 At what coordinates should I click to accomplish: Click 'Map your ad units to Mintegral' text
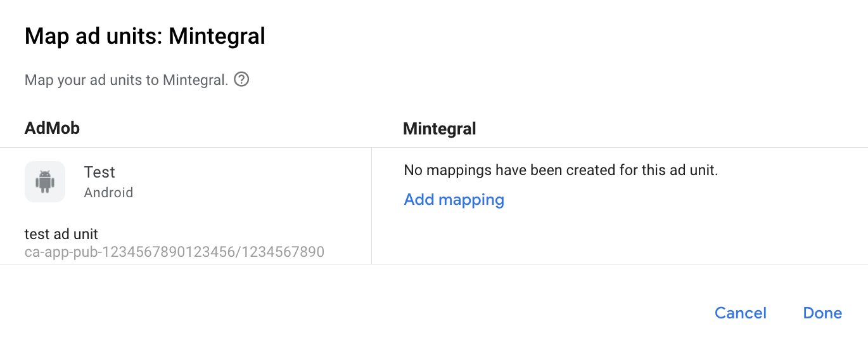pyautogui.click(x=126, y=81)
